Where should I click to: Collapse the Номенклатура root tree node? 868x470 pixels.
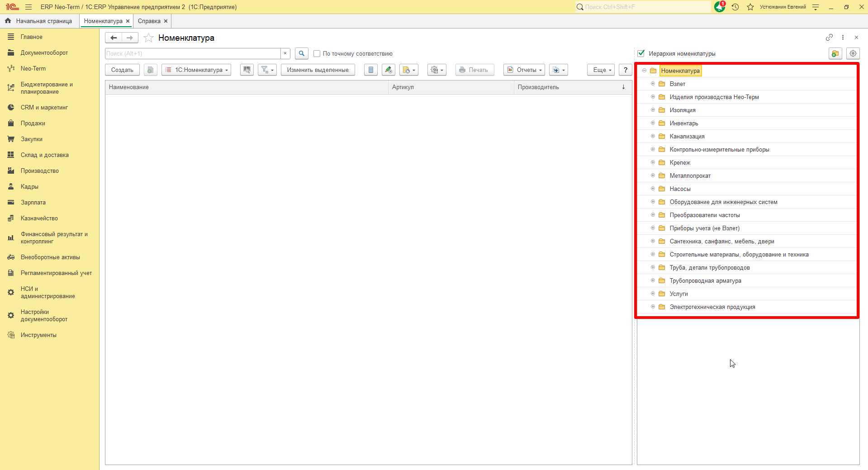coord(644,71)
